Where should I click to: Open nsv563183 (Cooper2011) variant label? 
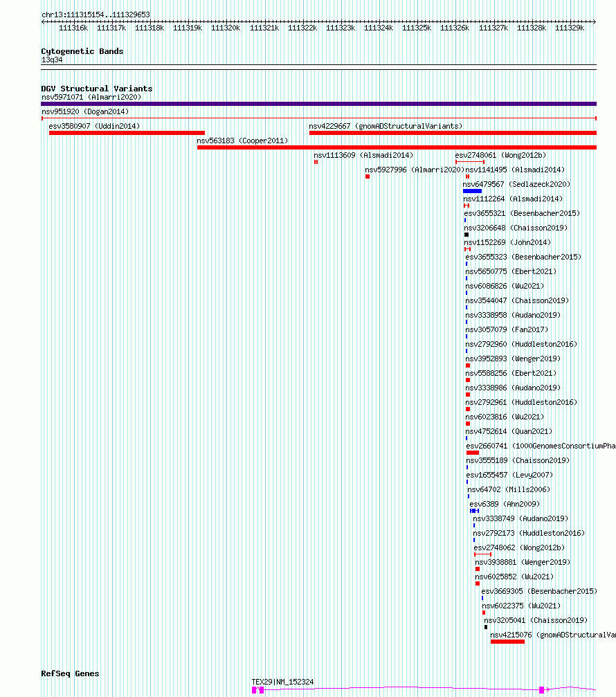coord(242,141)
